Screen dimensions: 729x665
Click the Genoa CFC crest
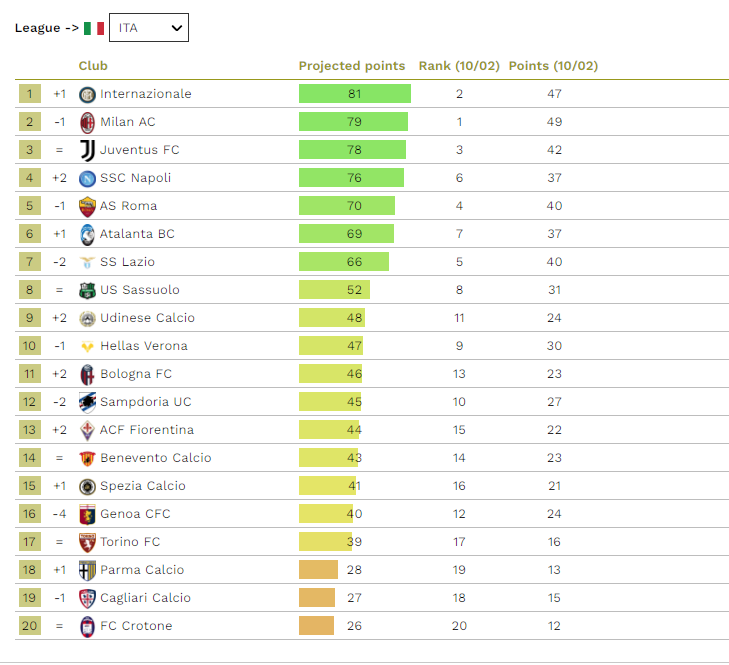tap(87, 514)
